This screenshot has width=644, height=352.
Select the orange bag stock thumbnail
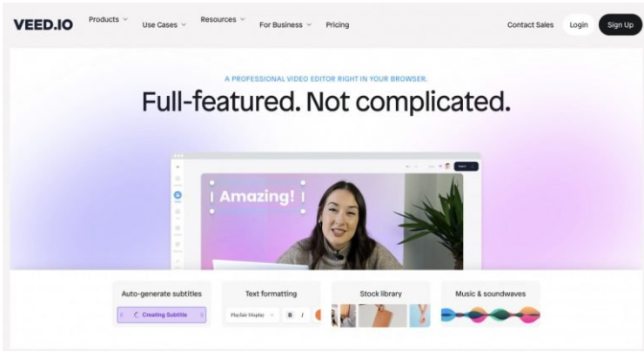click(382, 315)
